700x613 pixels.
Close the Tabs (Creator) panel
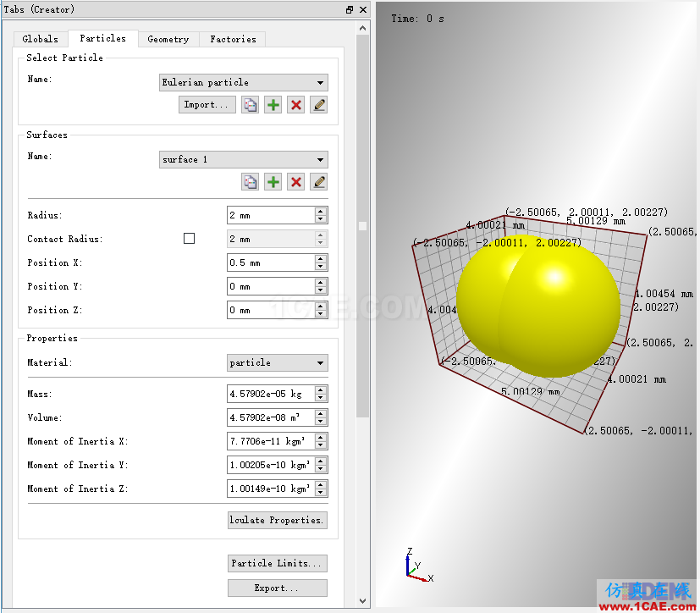(x=363, y=9)
